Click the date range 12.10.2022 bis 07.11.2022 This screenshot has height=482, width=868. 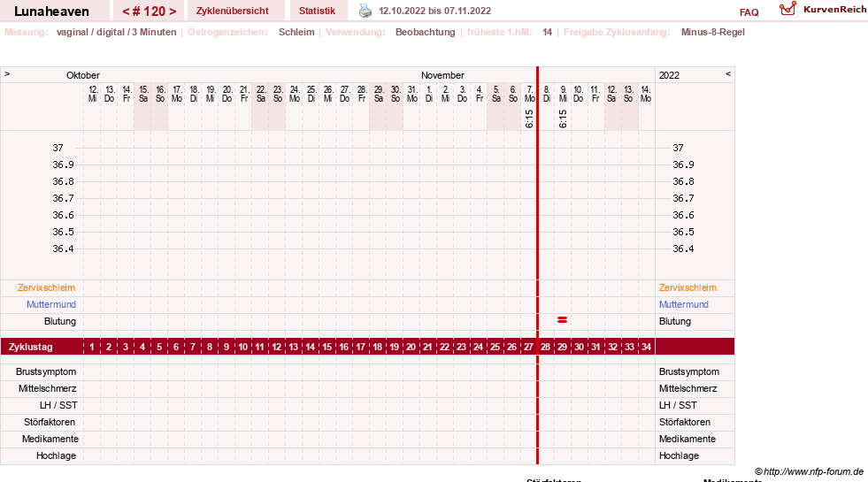coord(435,11)
